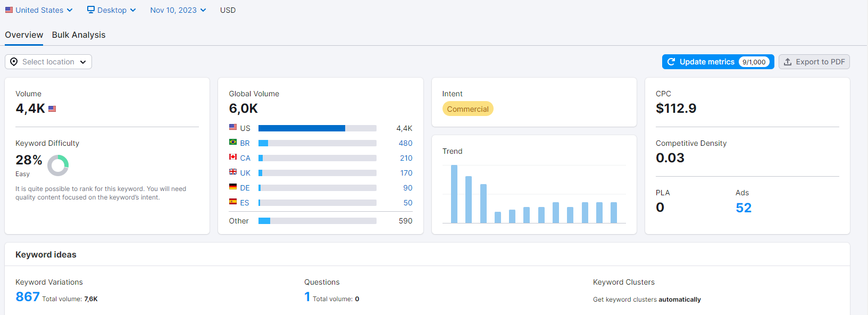This screenshot has width=868, height=315.
Task: Open the Nov 10, 2023 date dropdown
Action: click(178, 10)
